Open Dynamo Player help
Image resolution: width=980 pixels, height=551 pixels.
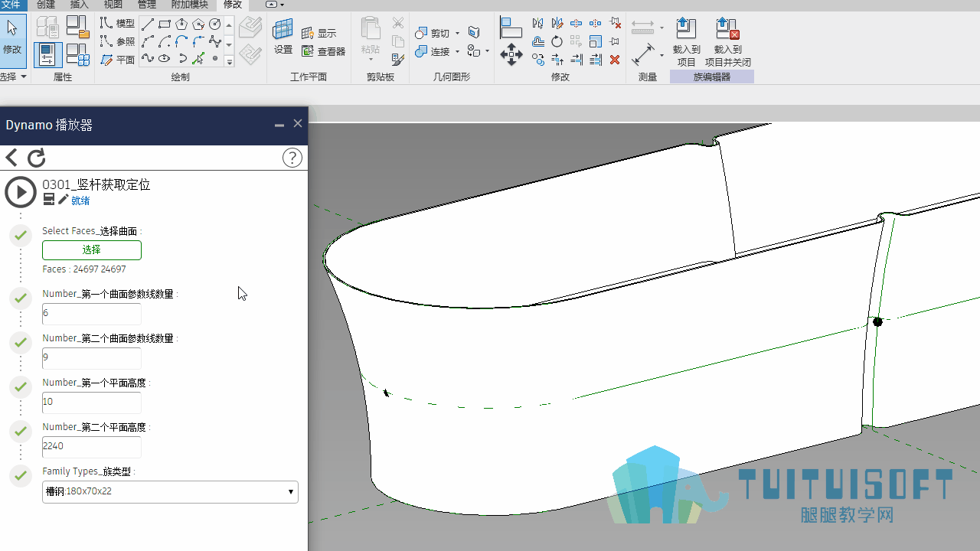click(292, 158)
